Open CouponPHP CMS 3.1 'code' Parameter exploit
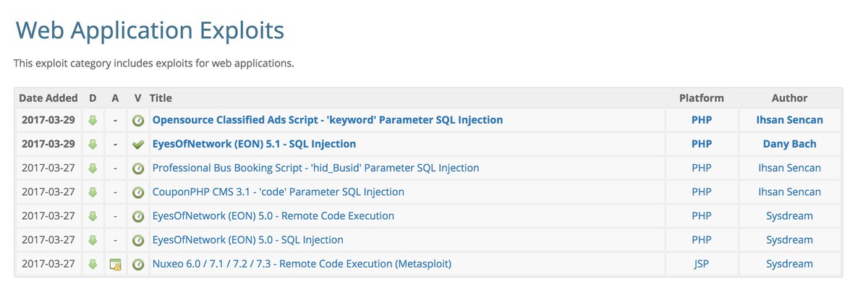The height and width of the screenshot is (295, 868). 278,192
